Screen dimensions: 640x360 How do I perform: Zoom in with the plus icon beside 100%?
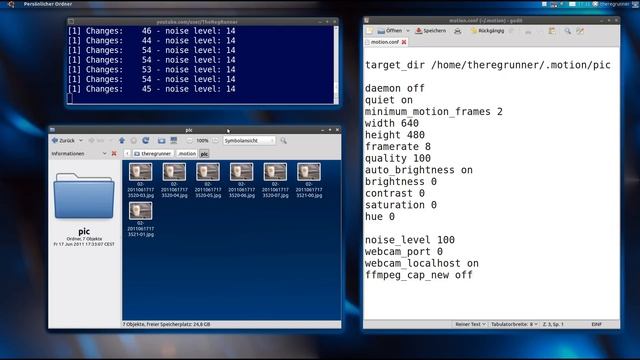[x=216, y=140]
